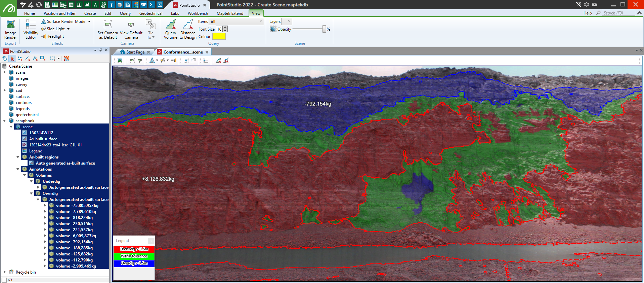644x283 pixels.
Task: Select the arrow pointer selection tool
Action: (12, 59)
